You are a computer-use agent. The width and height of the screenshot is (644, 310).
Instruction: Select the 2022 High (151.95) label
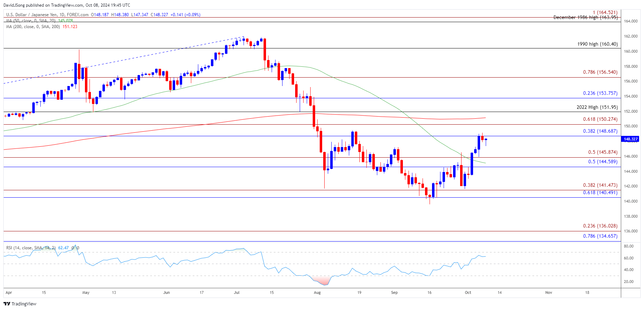click(597, 107)
